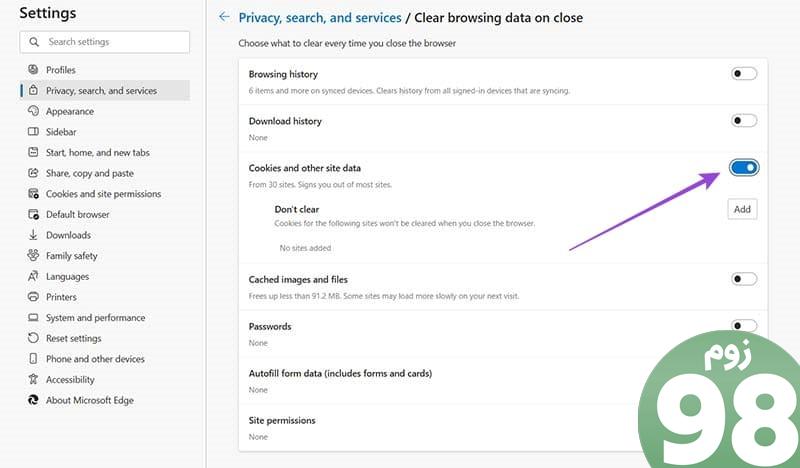
Task: Click Privacy, search, and services breadcrumb link
Action: [320, 18]
